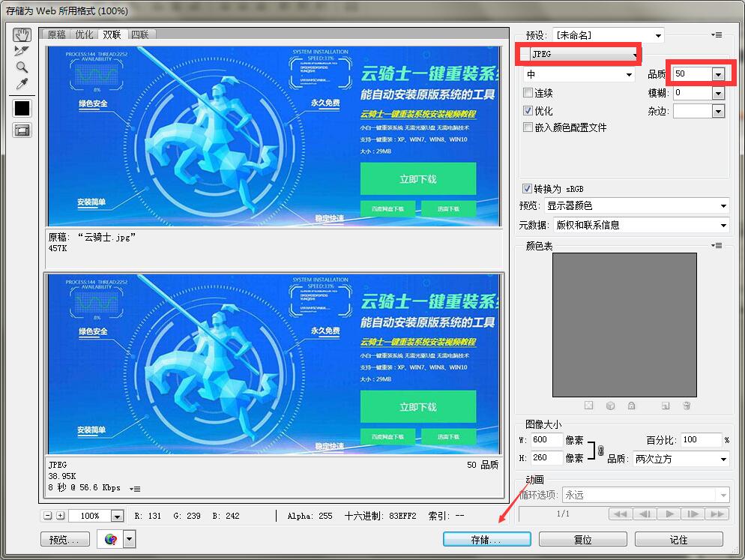Open the 模糊 blur slider arrow

718,93
